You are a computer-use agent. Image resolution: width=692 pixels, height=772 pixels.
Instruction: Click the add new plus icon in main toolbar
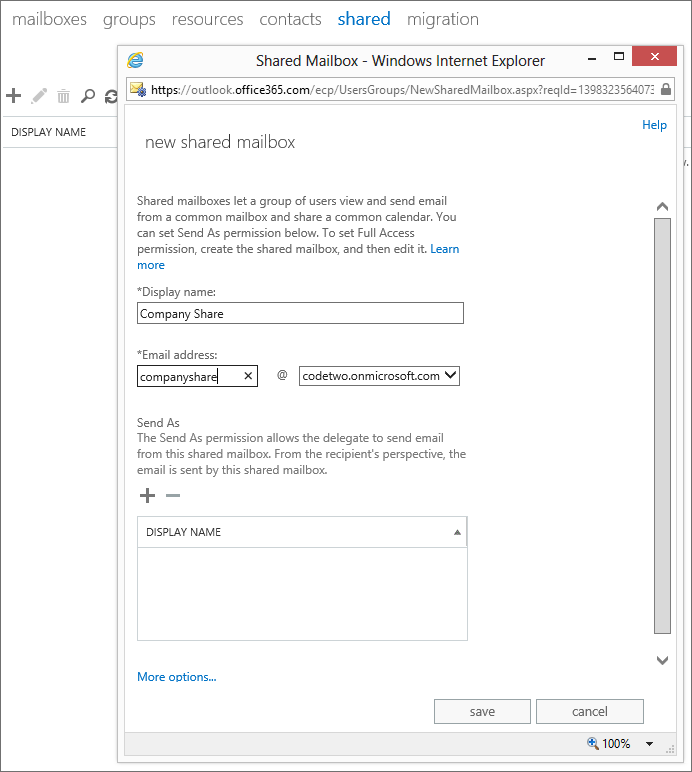[14, 96]
